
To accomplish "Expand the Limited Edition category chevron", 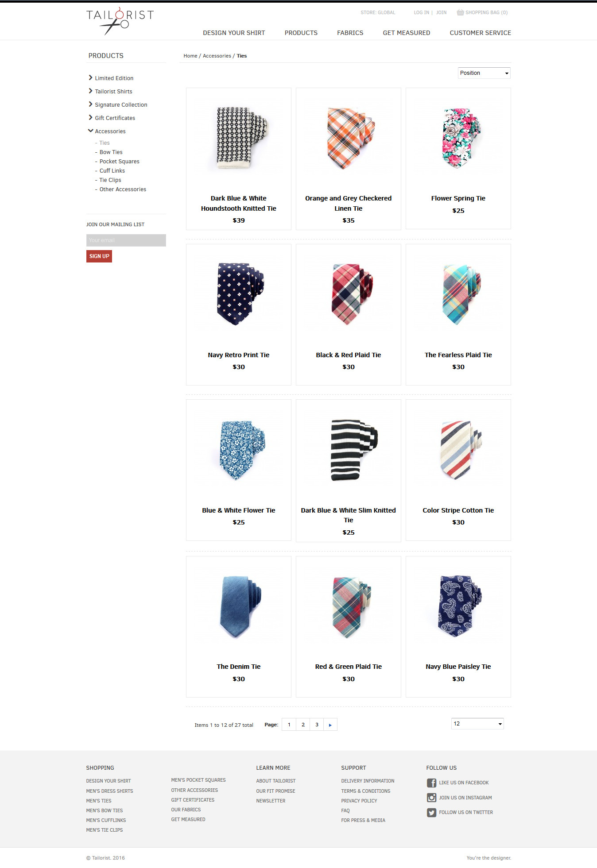I will (x=91, y=78).
